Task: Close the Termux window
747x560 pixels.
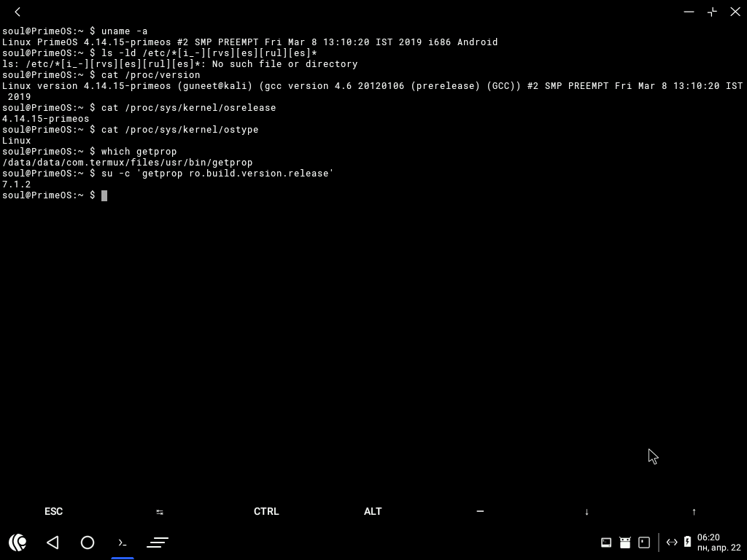Action: [x=735, y=12]
